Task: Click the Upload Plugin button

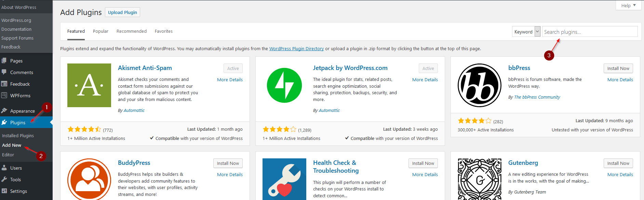Action: [122, 12]
